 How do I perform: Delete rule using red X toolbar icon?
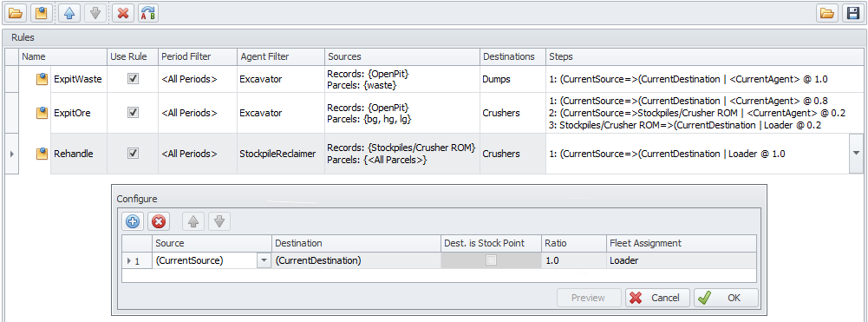point(123,13)
